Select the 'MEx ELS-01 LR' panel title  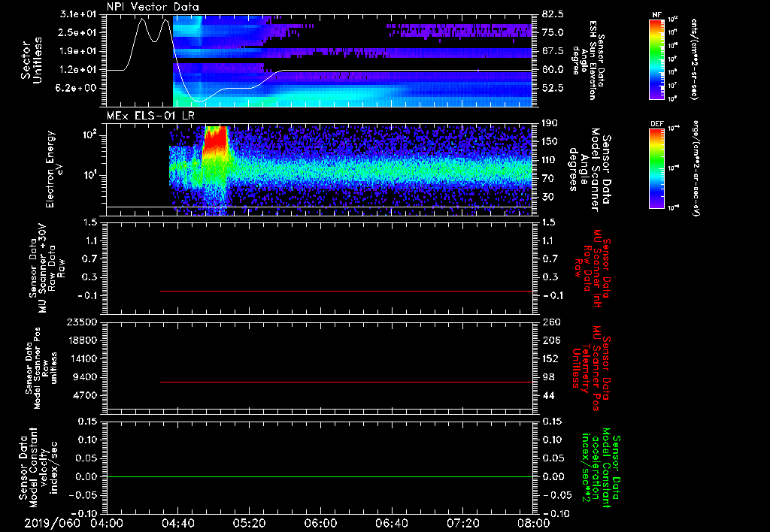(150, 116)
